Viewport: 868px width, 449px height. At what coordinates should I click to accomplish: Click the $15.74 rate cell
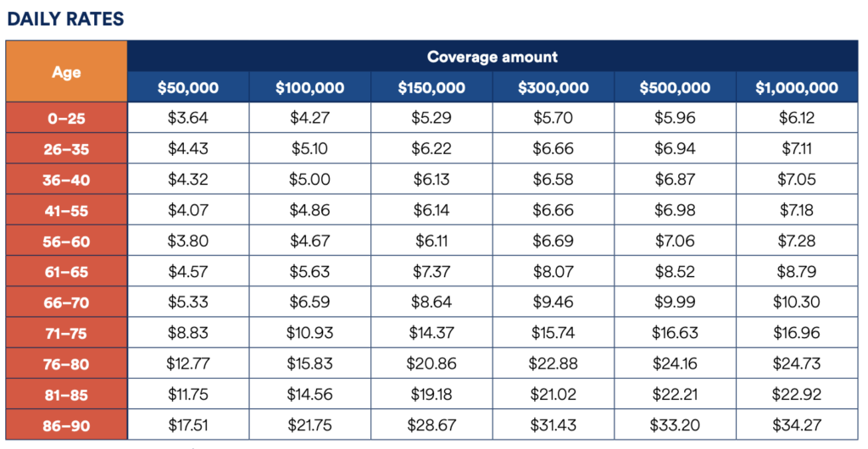point(554,333)
